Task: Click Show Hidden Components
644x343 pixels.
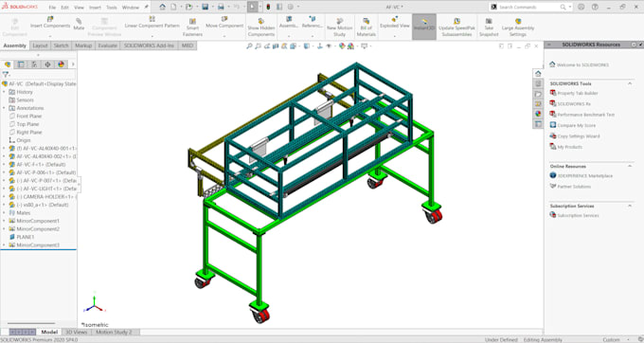Action: click(261, 27)
